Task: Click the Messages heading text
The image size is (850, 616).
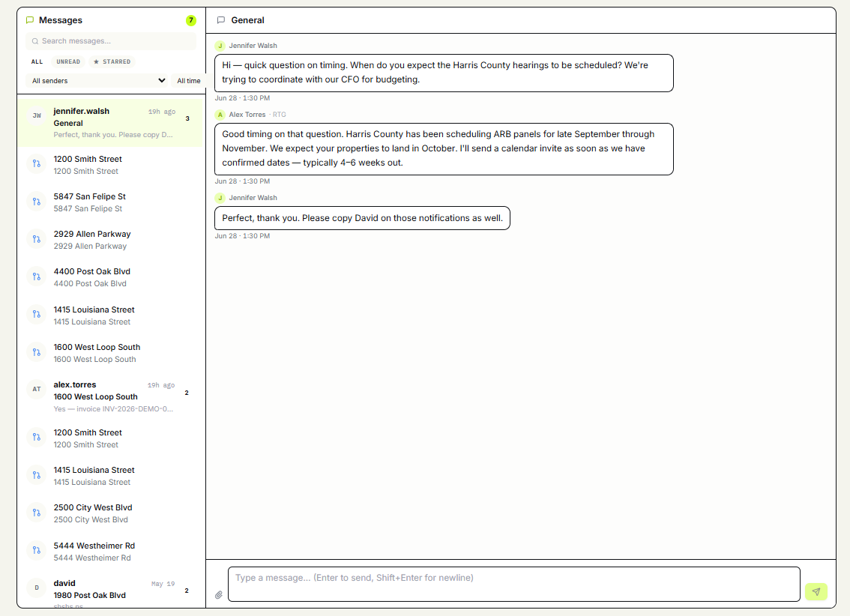Action: [x=61, y=20]
